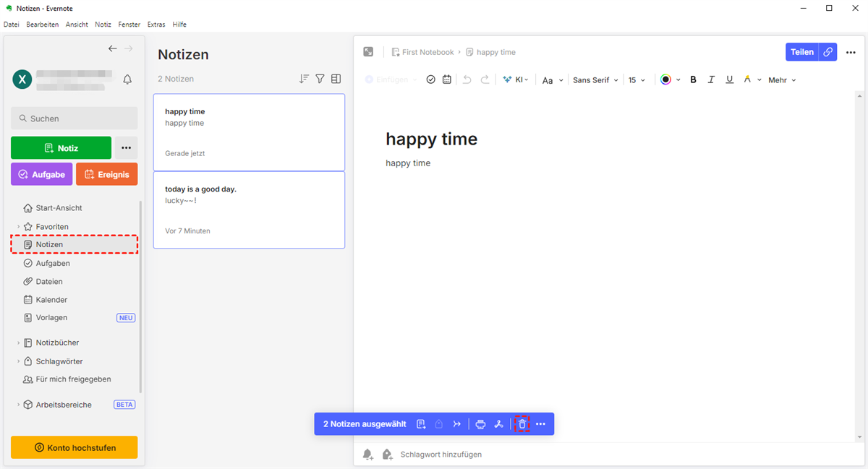Open the Ansicht menu
Screen dimensions: 868x469
(77, 25)
